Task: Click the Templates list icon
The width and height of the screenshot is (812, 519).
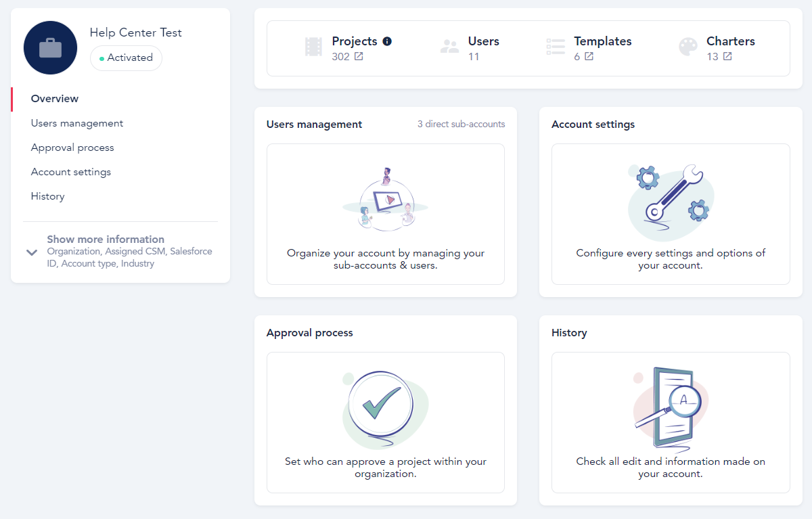Action: pyautogui.click(x=556, y=47)
